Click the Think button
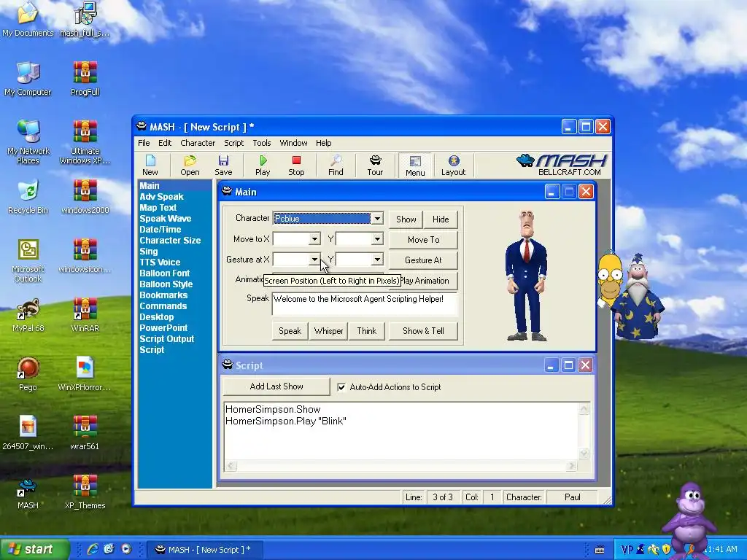The image size is (747, 560). coord(366,331)
